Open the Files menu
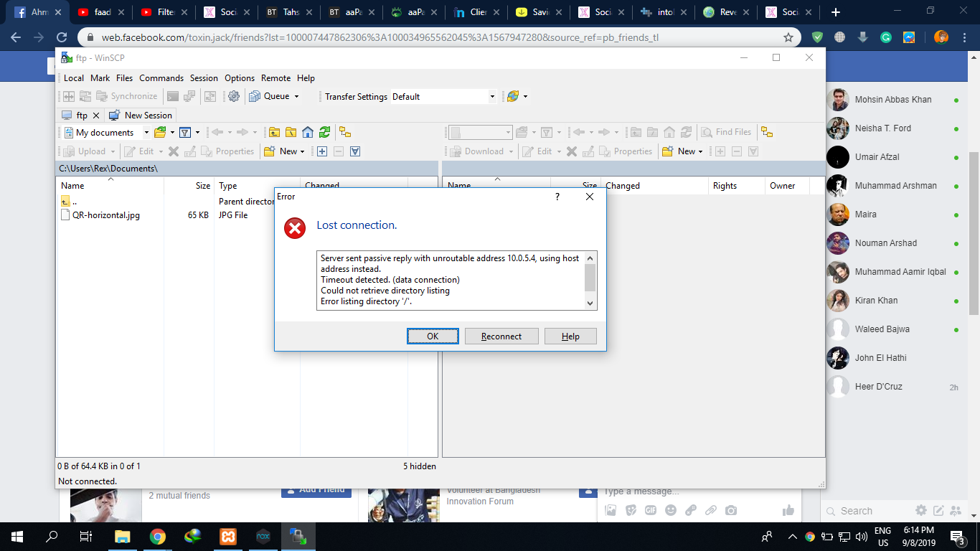Viewport: 980px width, 551px height. pos(125,78)
